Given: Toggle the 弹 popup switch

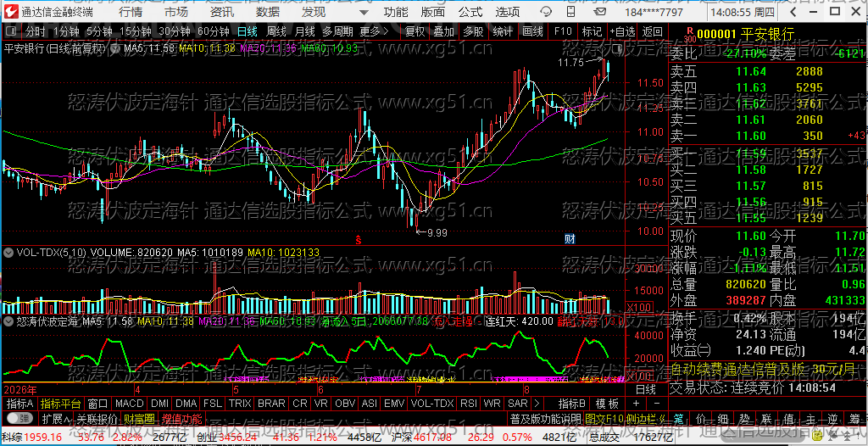Looking at the screenshot, I should click(19, 418).
